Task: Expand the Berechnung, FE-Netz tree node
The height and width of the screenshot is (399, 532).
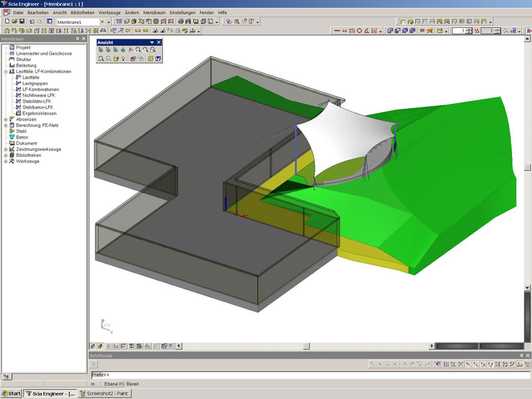Action: pyautogui.click(x=6, y=125)
